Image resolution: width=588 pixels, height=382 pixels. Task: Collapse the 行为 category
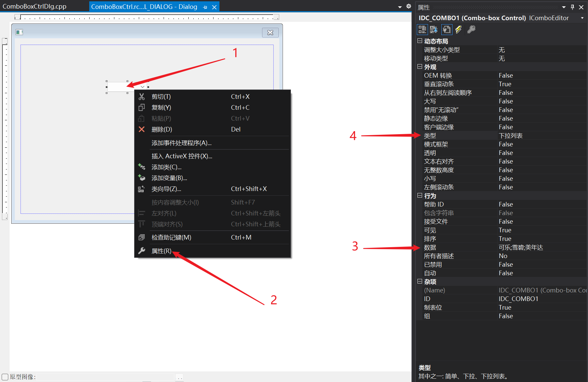click(x=420, y=195)
